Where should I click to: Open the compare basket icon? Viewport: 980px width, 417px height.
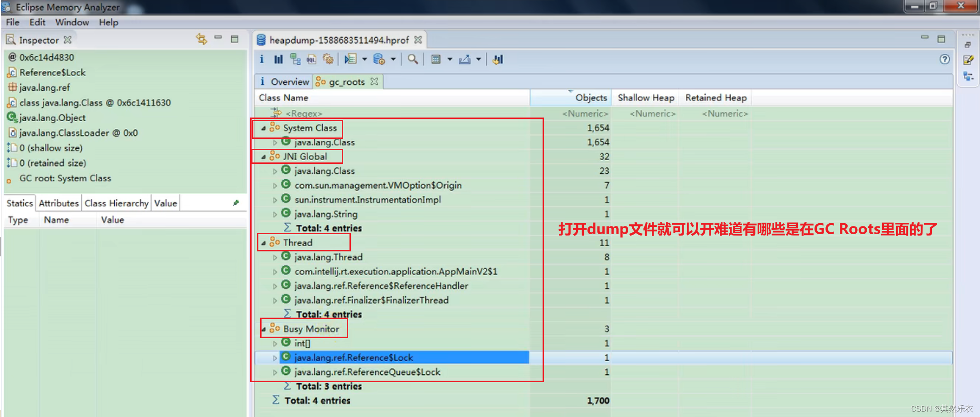point(497,59)
